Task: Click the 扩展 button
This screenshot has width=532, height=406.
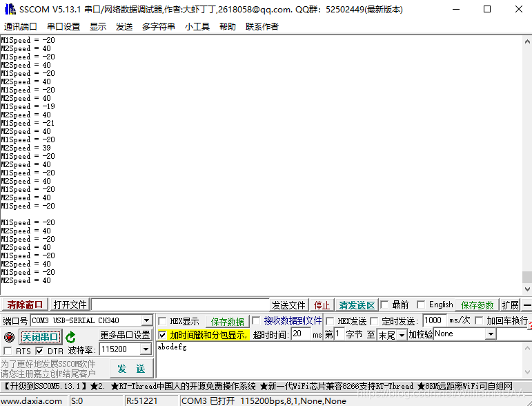Action: pos(510,305)
